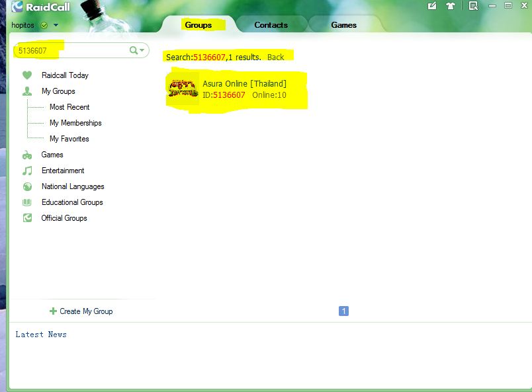Click the Official Groups RaidCall icon
Viewport: 532px width, 392px height.
pyautogui.click(x=27, y=217)
